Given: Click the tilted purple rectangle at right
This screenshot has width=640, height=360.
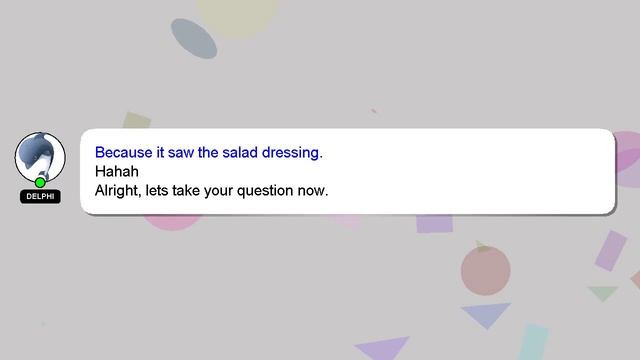Looking at the screenshot, I should [x=611, y=251].
